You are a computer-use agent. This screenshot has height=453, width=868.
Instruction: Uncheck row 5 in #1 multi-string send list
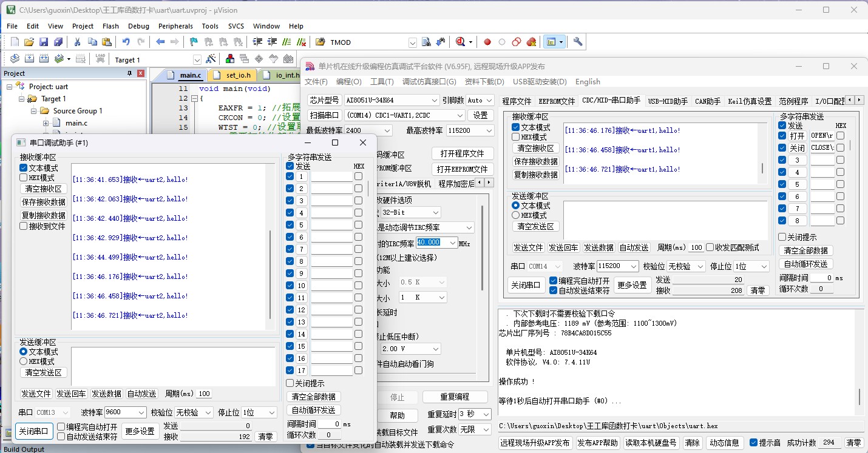[x=290, y=225]
